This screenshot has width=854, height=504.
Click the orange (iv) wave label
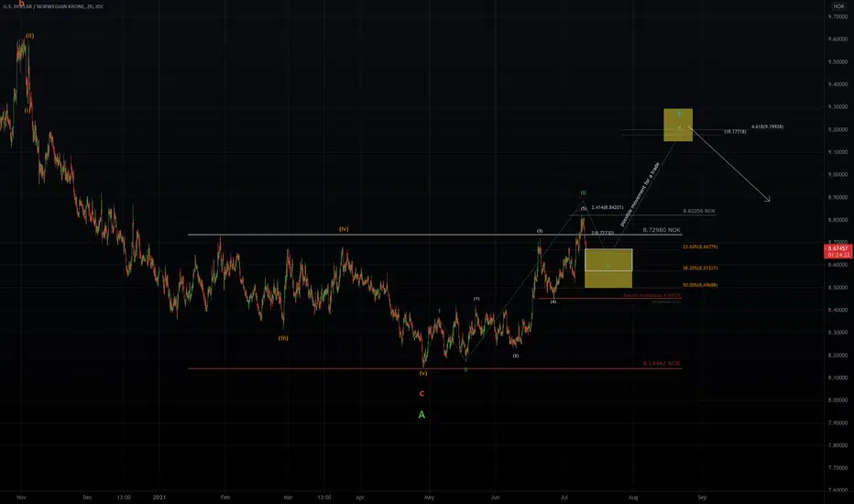coord(344,229)
